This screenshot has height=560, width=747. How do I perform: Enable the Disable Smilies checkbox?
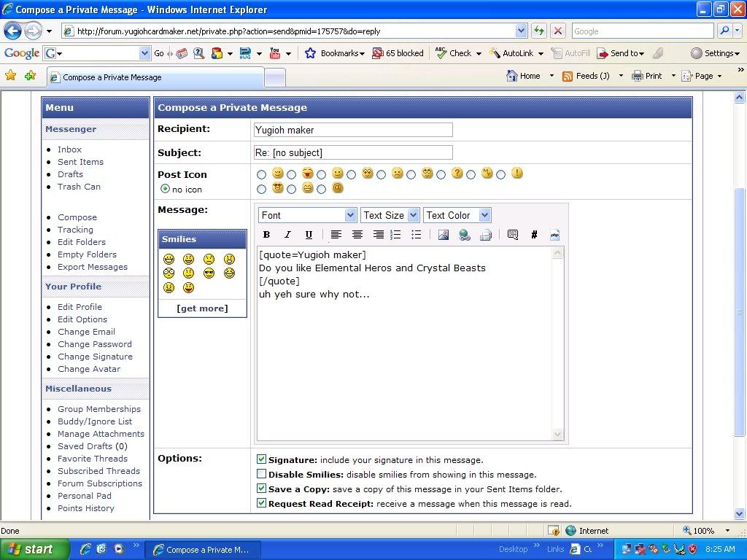[x=261, y=474]
